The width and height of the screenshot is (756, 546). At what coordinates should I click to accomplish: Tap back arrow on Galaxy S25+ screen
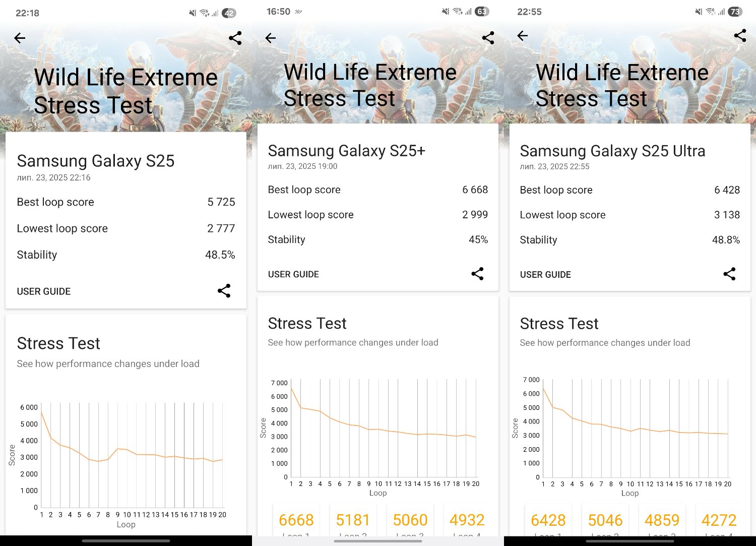tap(271, 38)
